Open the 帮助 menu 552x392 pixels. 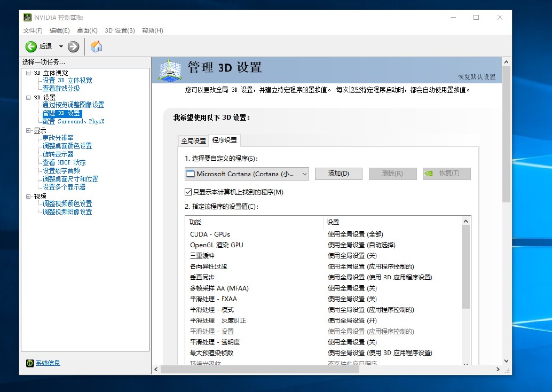pyautogui.click(x=152, y=30)
